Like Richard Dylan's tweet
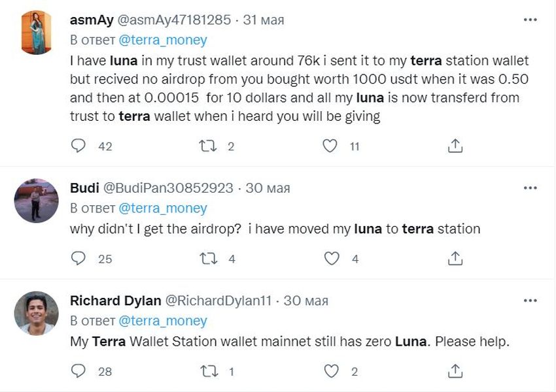Screen dimensions: 556x392 tap(332, 371)
